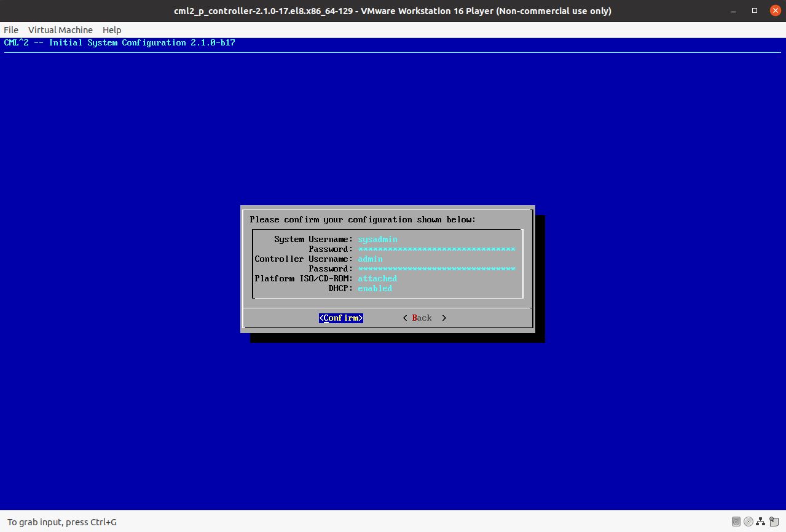Screen dimensions: 786x532
Task: Click the VMware window title bar
Action: point(393,10)
